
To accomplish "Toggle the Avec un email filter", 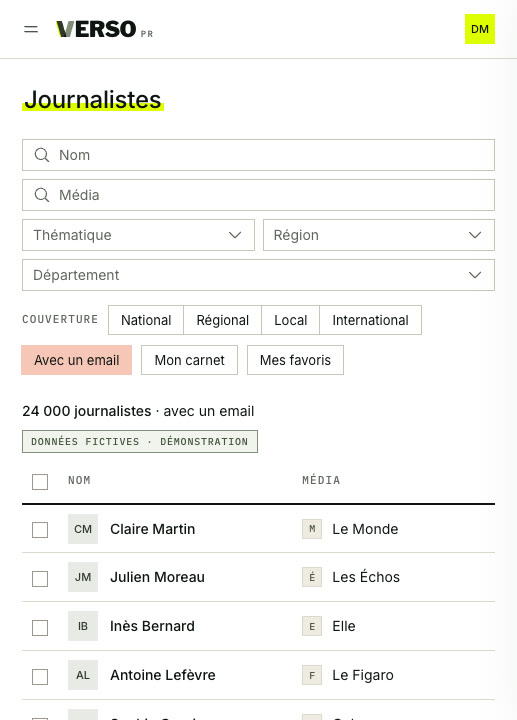I will click(x=77, y=360).
